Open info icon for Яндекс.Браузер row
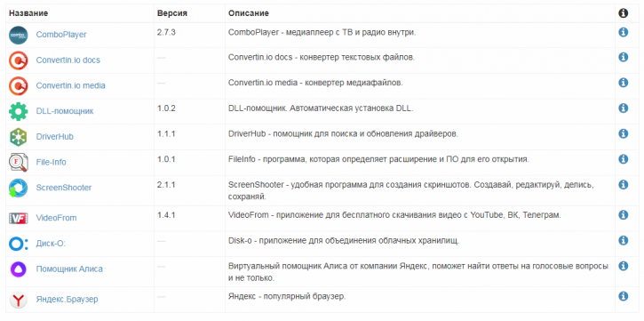 tap(623, 296)
